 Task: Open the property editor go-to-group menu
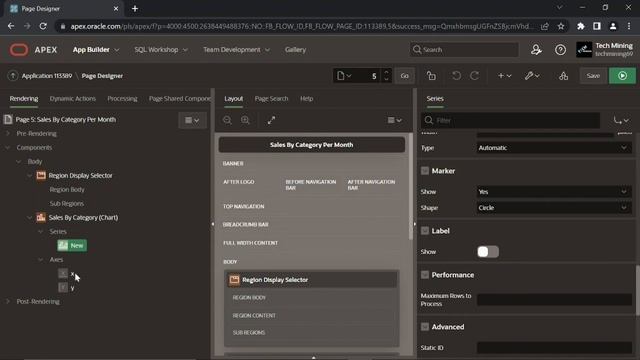pos(621,120)
